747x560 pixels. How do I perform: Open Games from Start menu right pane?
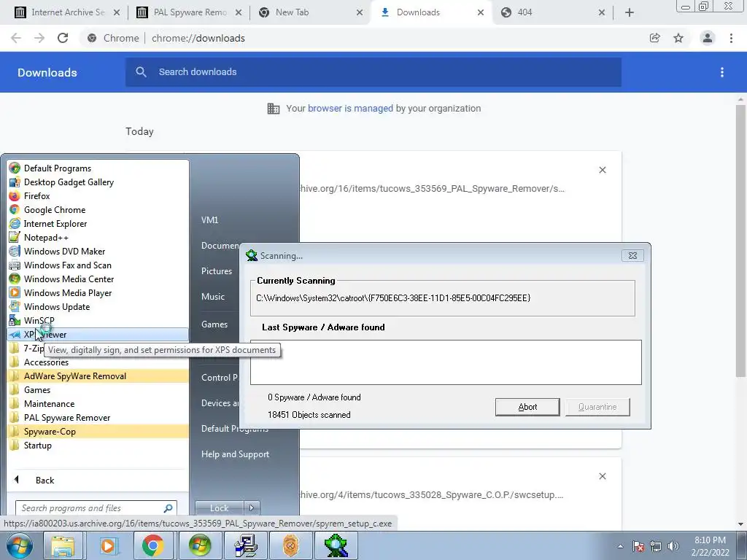214,324
